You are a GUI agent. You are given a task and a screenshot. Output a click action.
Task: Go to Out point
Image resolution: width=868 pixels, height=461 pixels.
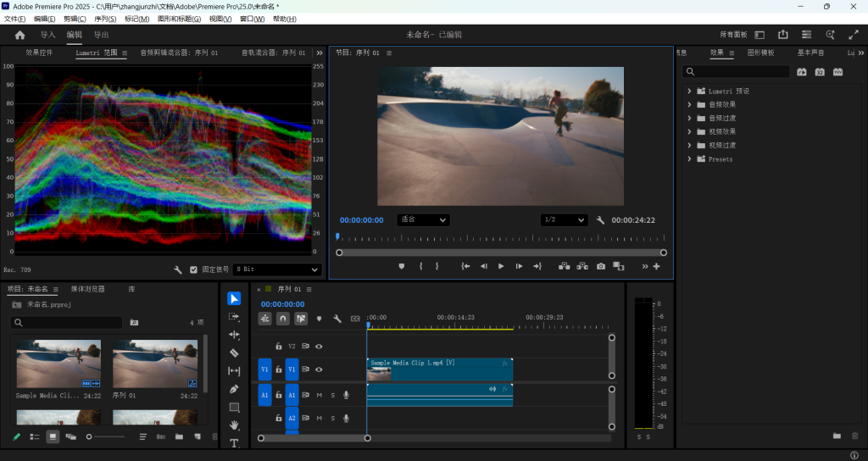point(537,266)
